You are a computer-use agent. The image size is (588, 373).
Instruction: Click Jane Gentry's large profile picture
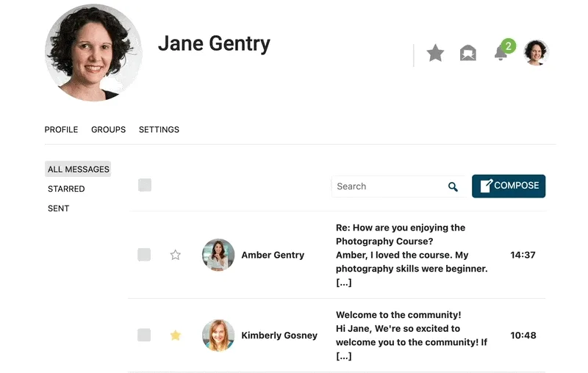pos(93,53)
